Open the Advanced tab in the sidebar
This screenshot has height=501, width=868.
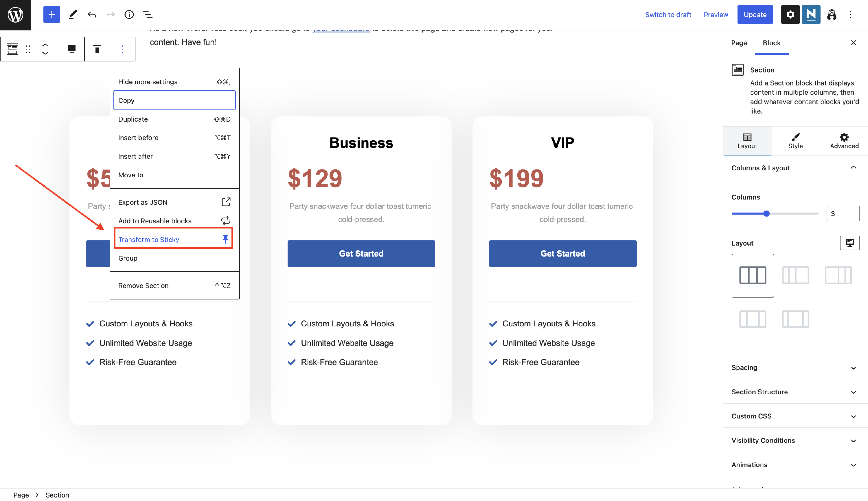click(x=844, y=140)
